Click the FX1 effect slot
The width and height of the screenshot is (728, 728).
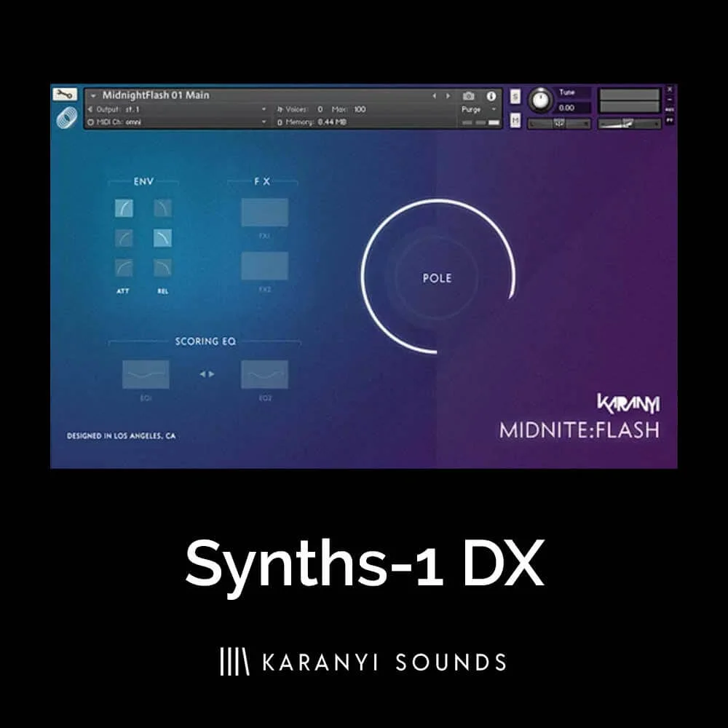click(x=265, y=212)
